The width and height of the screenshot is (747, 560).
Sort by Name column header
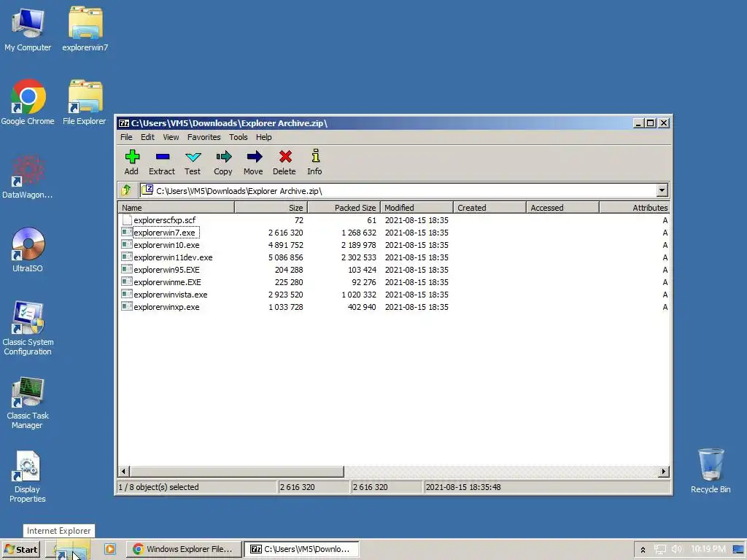click(177, 208)
